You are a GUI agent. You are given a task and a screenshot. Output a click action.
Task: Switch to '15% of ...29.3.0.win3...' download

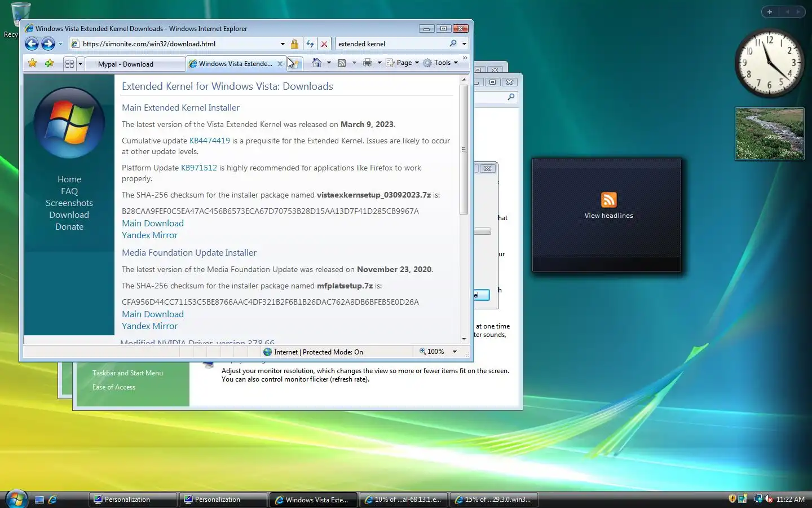click(493, 500)
